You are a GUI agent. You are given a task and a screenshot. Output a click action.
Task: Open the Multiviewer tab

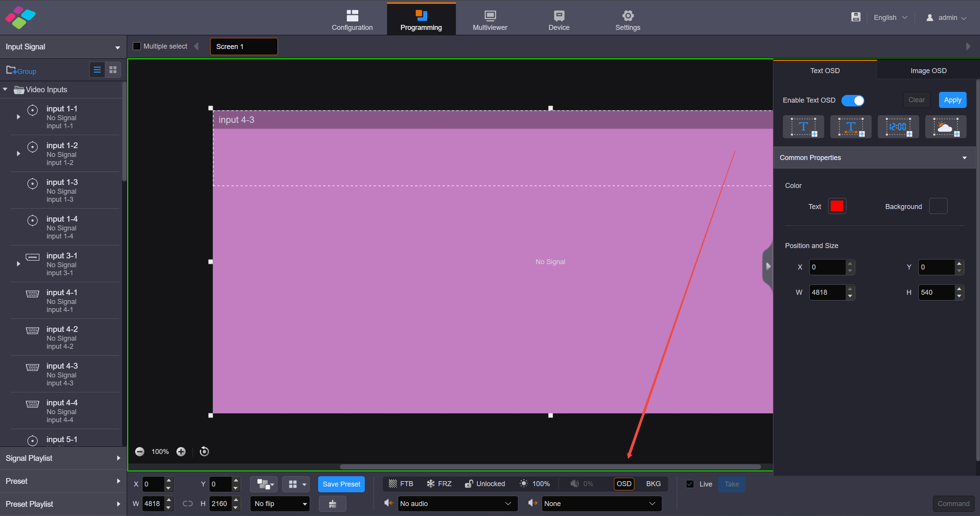point(490,20)
